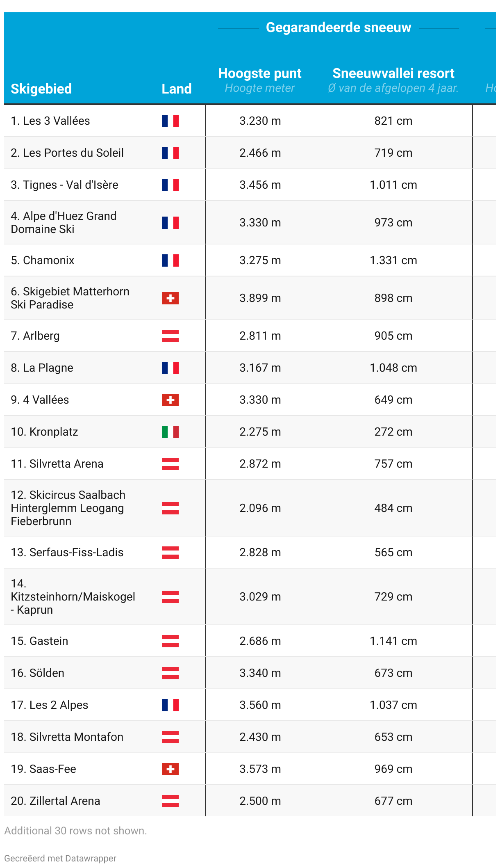
Task: Click the French flag for Les 2 Alpes
Action: pos(170,705)
